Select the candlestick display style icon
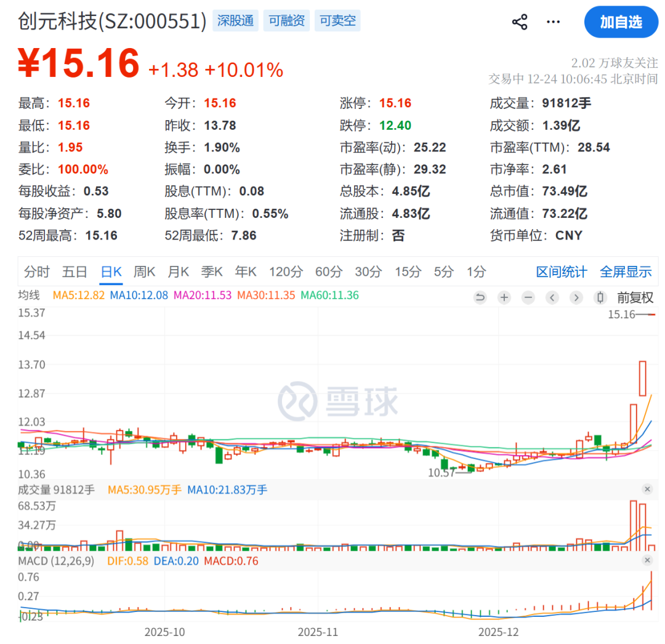 tap(600, 297)
